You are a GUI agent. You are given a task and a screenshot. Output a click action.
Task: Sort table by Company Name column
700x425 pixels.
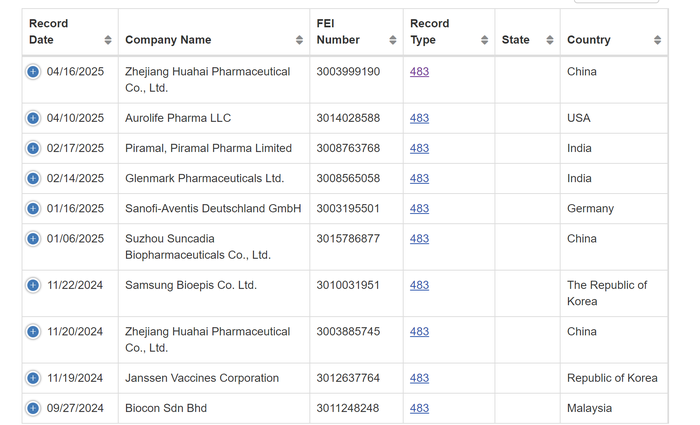click(x=299, y=40)
